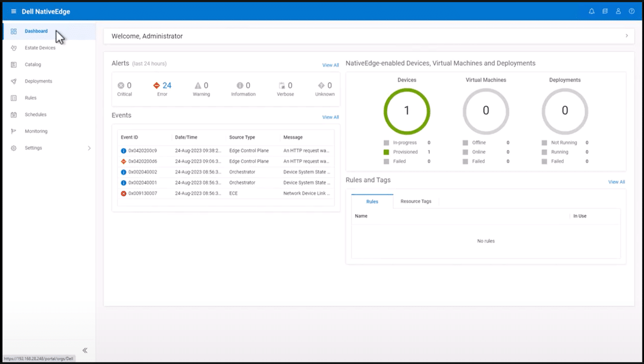Click the task list icon in top bar
The image size is (644, 364).
[605, 11]
